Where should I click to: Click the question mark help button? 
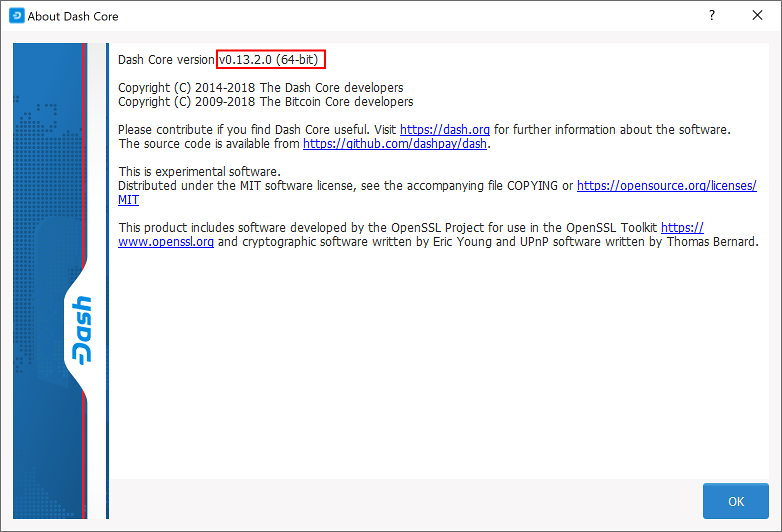[711, 16]
